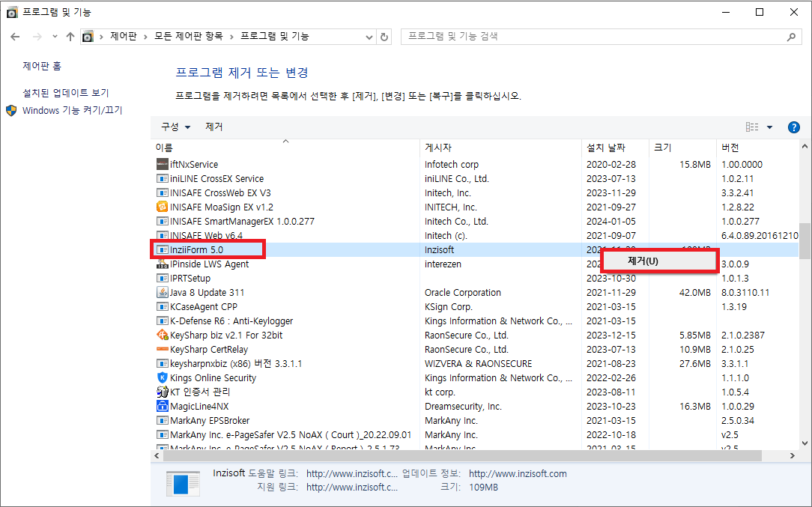Open recent locations dropdown arrow

(x=55, y=37)
